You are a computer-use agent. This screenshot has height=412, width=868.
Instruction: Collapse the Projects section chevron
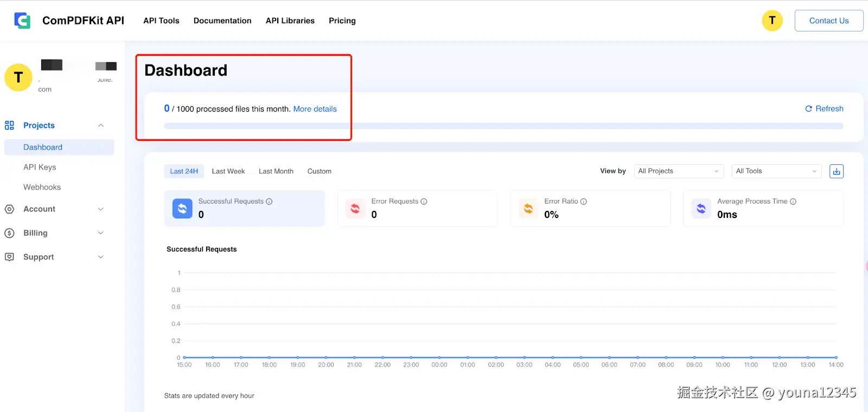coord(101,125)
